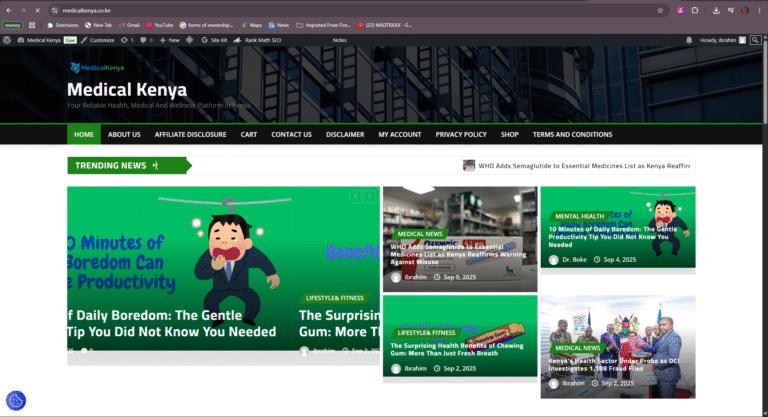Click the MedicalKenya logo image

pyautogui.click(x=97, y=68)
